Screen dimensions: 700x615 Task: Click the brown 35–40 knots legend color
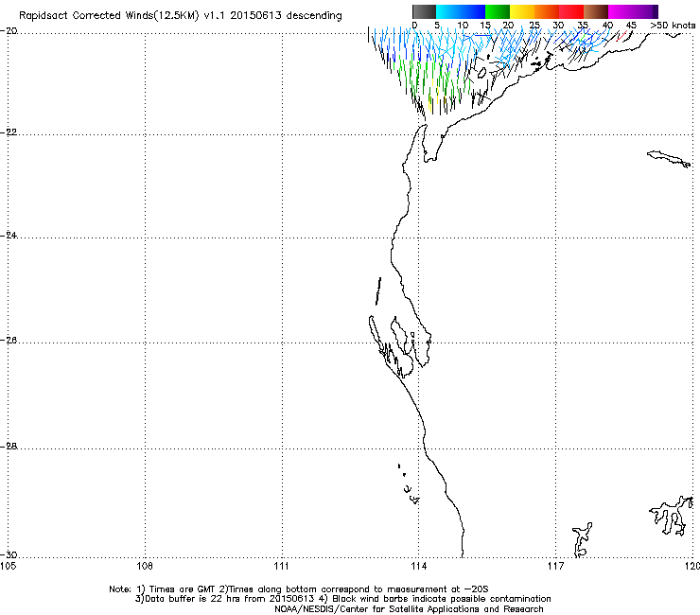(596, 11)
